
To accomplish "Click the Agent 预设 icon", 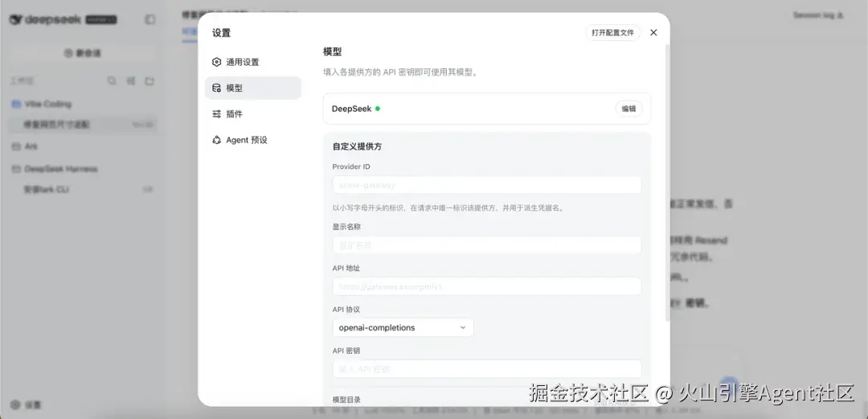I will (x=216, y=140).
